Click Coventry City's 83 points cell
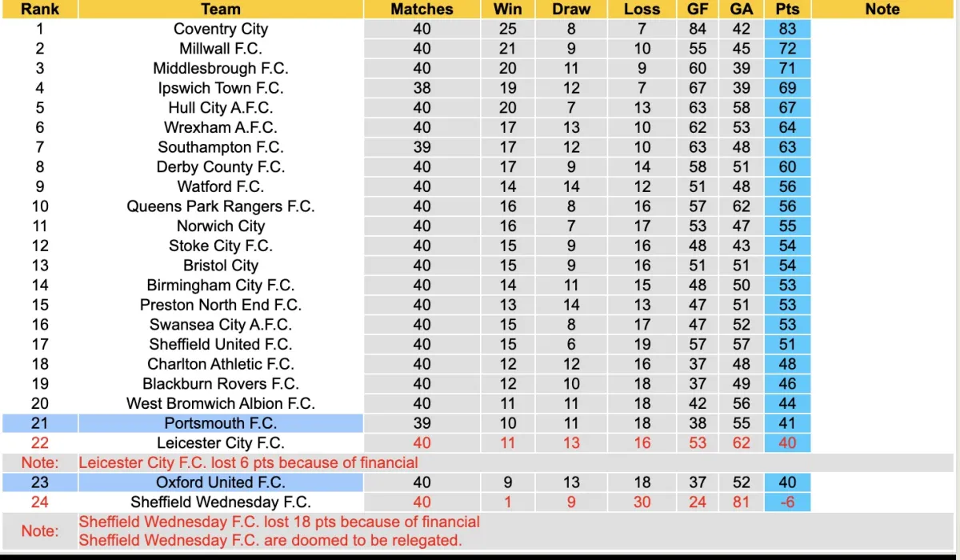 (x=787, y=29)
